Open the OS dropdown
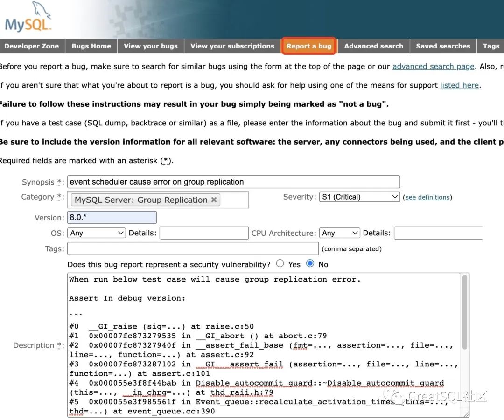This screenshot has height=420, width=504. pos(97,233)
